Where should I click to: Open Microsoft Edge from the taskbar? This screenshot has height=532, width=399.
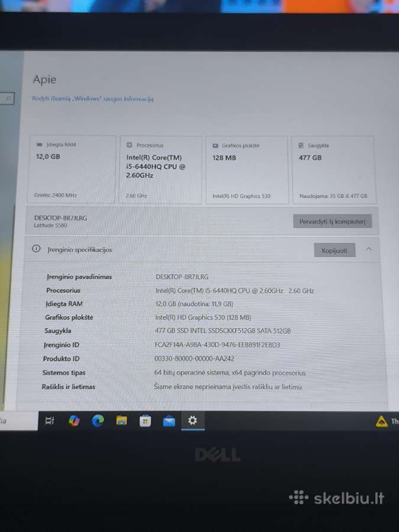[98, 421]
